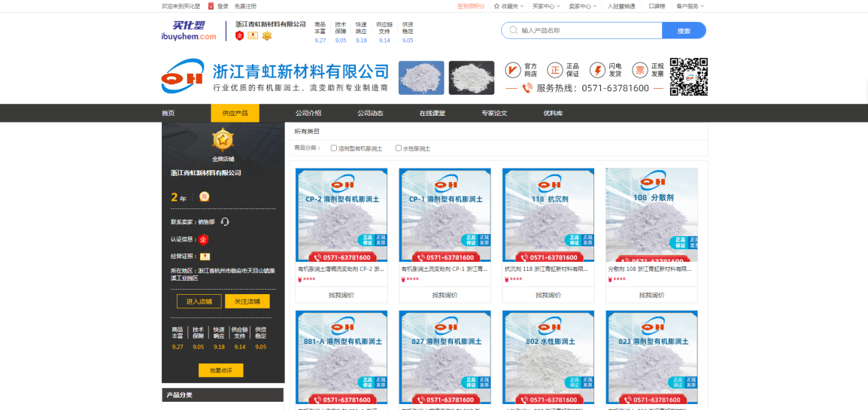The width and height of the screenshot is (868, 410).
Task: Click the service hotline phone icon
Action: (x=527, y=88)
